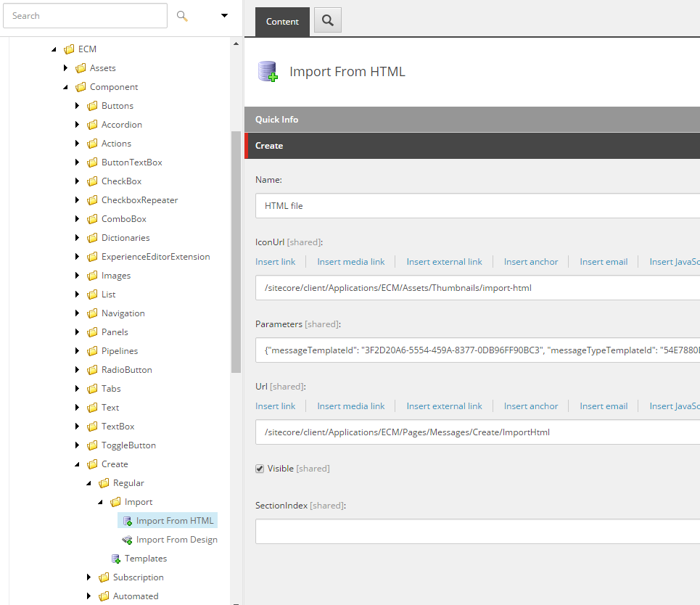This screenshot has width=700, height=605.
Task: Click the Import From HTML database header icon
Action: coord(268,71)
